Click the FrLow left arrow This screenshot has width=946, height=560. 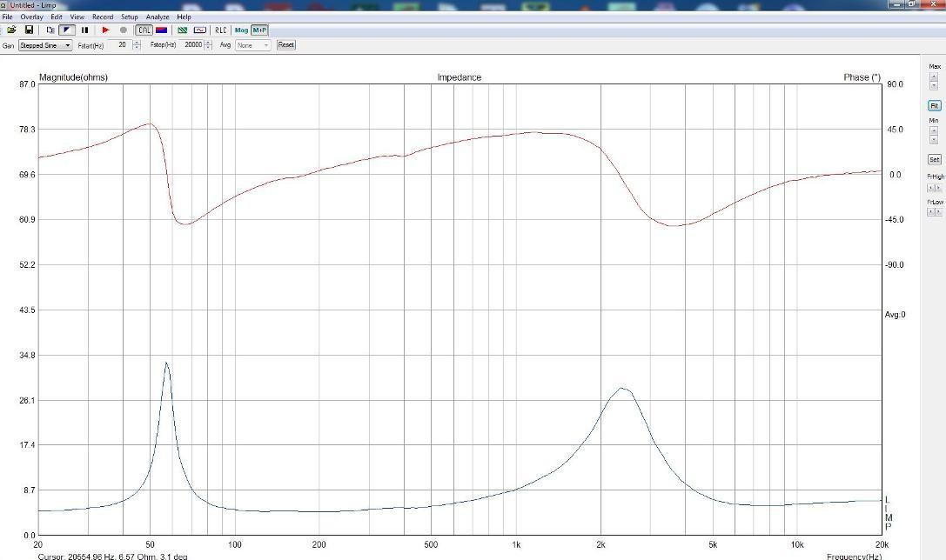[930, 212]
